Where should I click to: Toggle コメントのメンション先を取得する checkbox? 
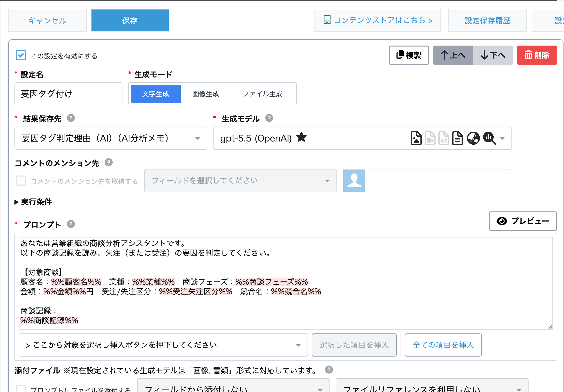point(21,181)
